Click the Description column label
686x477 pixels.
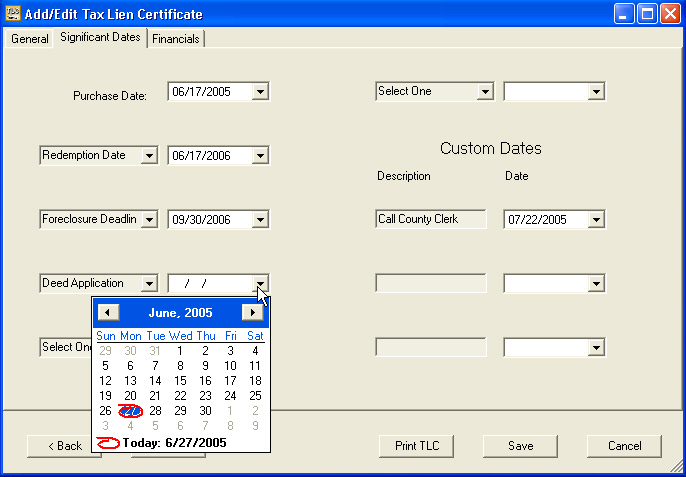click(404, 176)
